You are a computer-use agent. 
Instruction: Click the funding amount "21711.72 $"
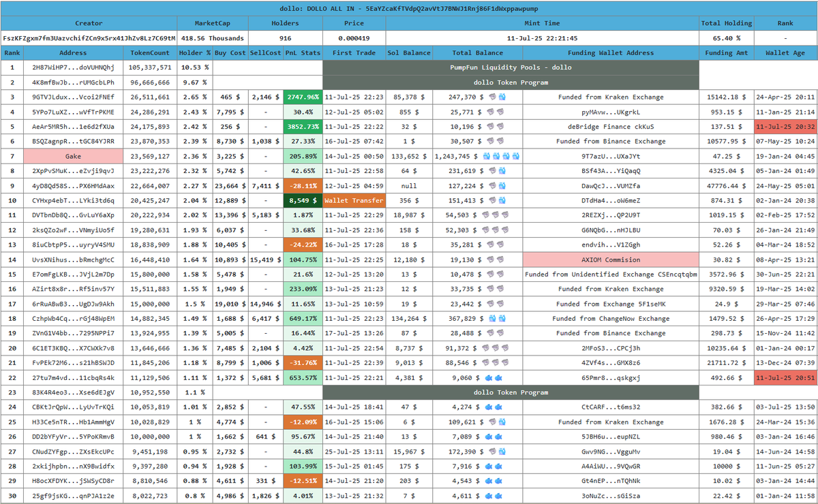point(727,363)
